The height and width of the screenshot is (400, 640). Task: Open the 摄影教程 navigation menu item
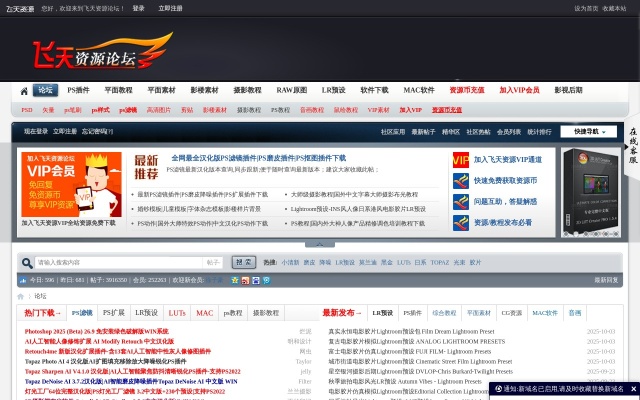click(x=248, y=90)
